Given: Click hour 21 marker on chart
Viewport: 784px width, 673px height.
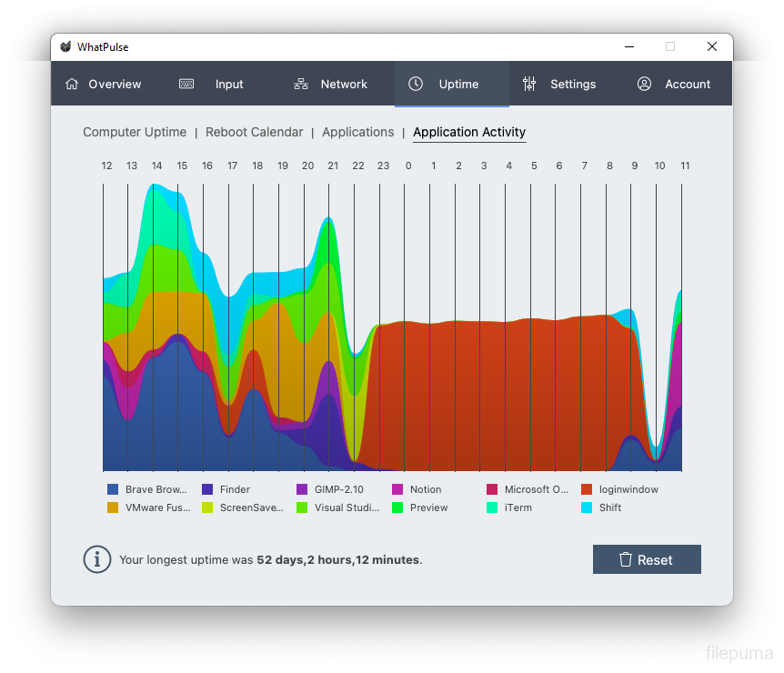Looking at the screenshot, I should click(333, 166).
